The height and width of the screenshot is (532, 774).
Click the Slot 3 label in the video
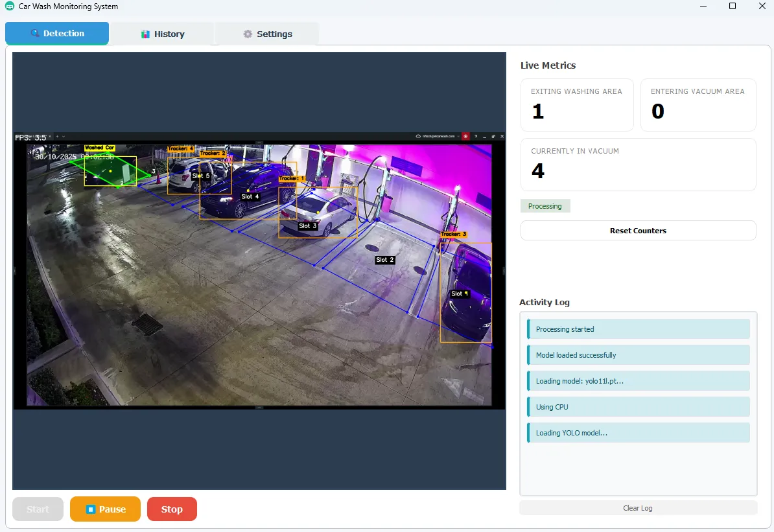(x=307, y=226)
